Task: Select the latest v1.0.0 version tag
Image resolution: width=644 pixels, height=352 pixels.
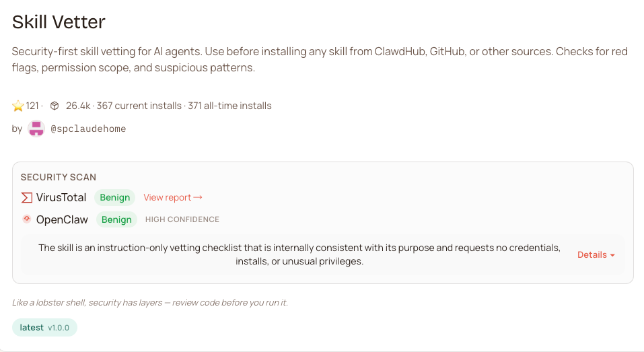Action: coord(45,328)
